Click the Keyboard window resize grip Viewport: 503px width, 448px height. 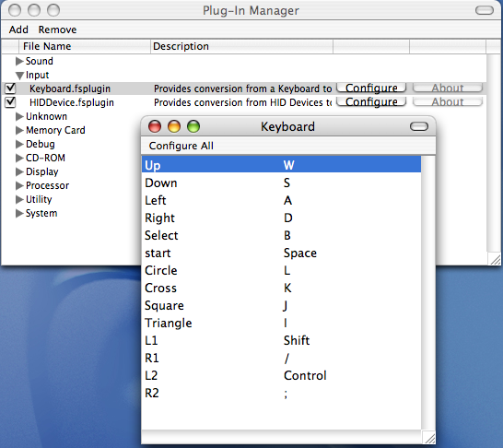(428, 437)
